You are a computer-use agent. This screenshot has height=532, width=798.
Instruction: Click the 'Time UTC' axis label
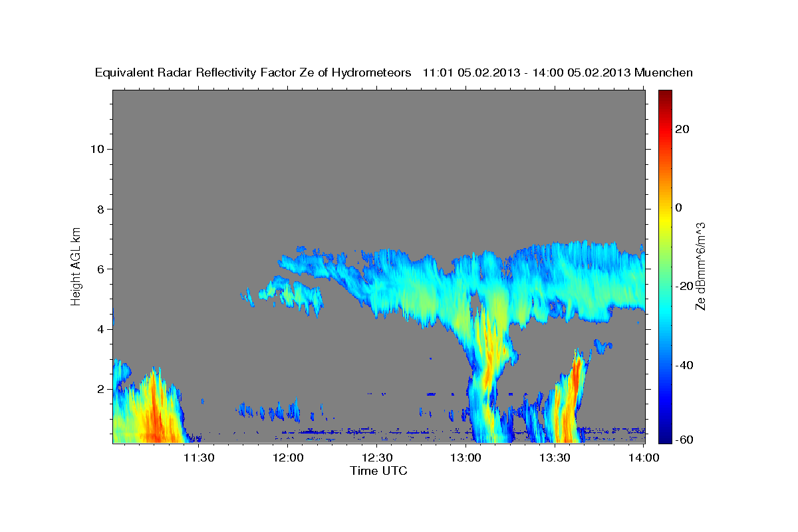378,471
